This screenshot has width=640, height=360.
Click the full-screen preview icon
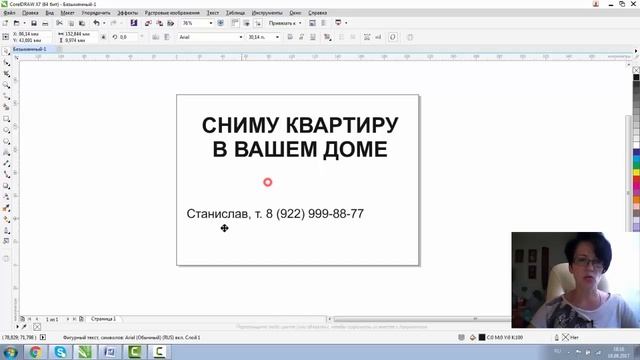(220, 23)
